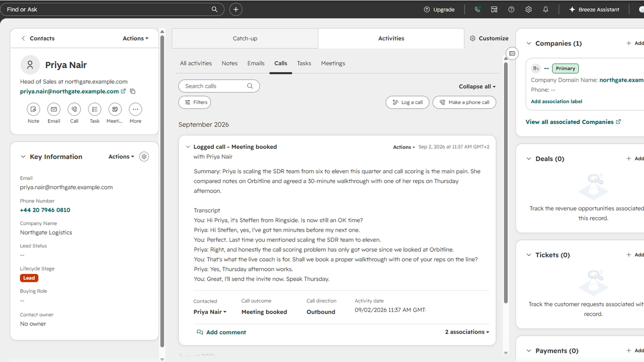Open the Key Information Actions dropdown
Image resolution: width=644 pixels, height=362 pixels.
(121, 156)
